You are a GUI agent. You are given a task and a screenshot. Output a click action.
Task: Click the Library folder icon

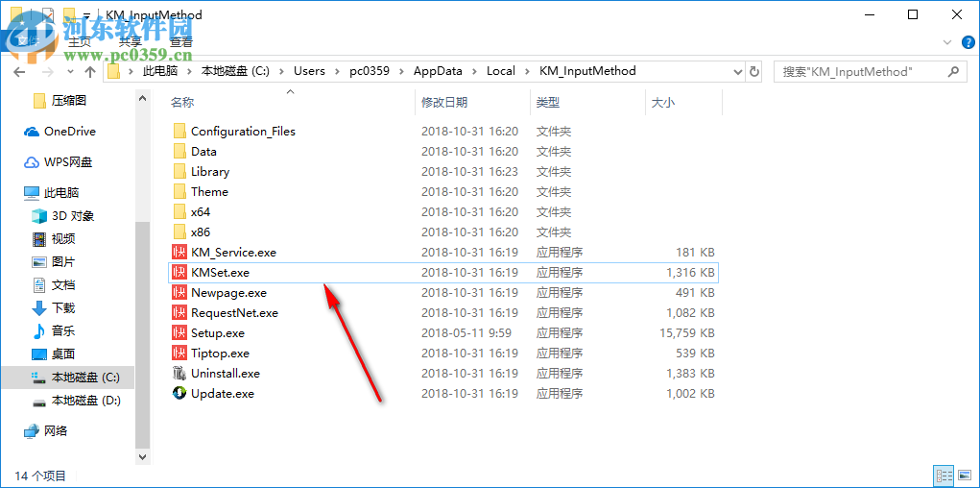180,171
